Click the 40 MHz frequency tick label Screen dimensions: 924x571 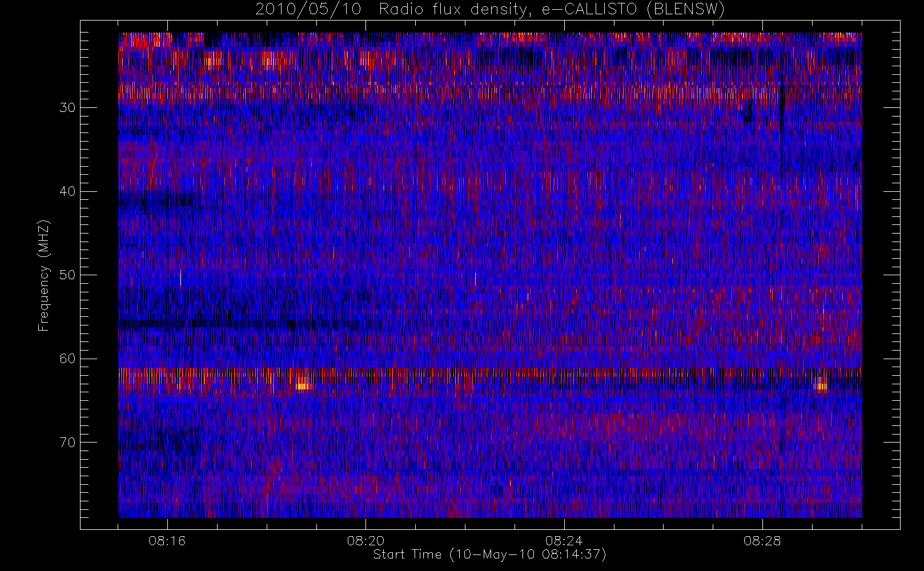click(x=67, y=191)
